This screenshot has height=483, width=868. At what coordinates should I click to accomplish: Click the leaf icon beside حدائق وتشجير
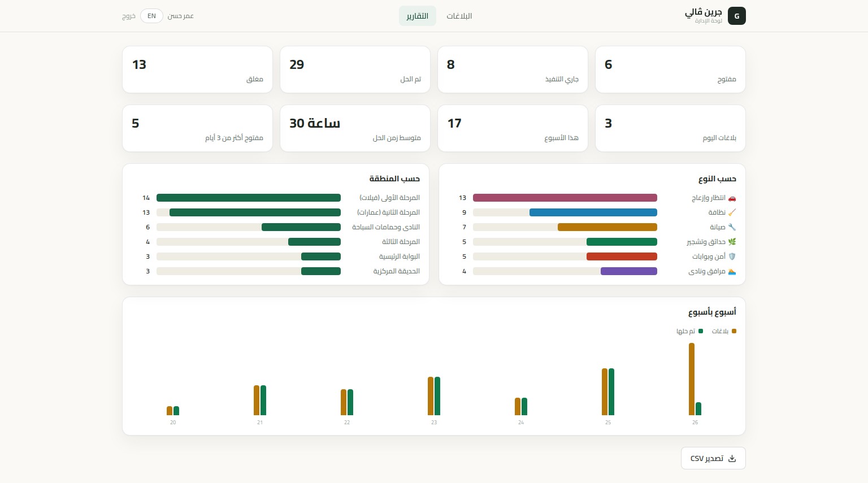click(x=732, y=242)
